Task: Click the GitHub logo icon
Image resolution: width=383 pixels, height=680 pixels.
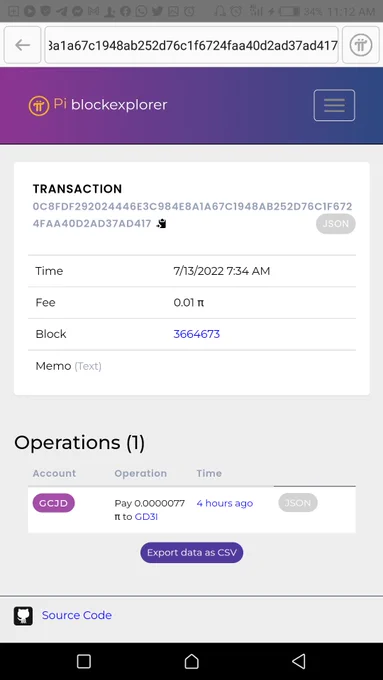Action: click(23, 616)
